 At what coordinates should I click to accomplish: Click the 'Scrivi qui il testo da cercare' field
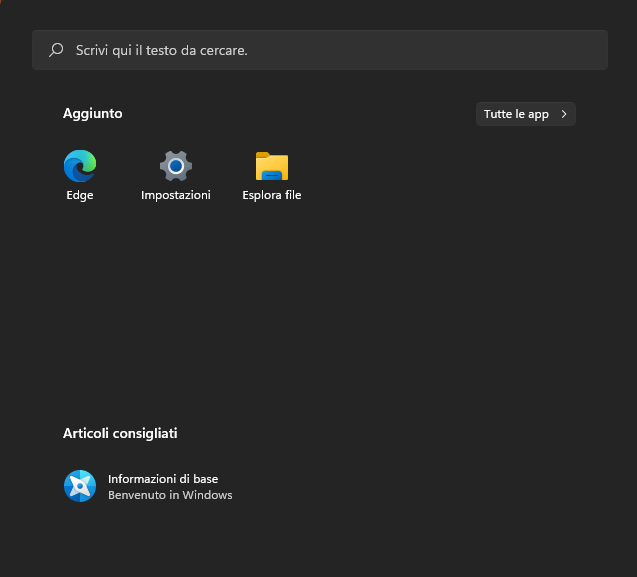click(x=320, y=50)
